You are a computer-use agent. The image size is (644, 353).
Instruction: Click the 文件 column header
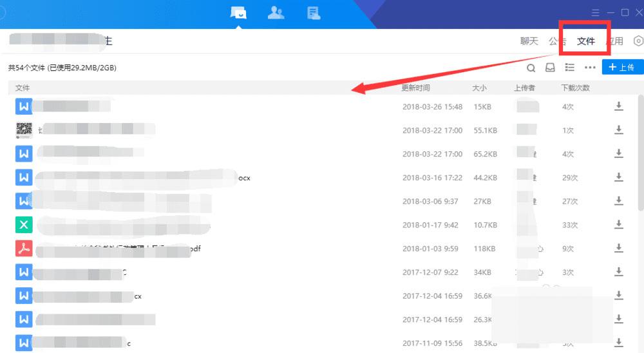[22, 88]
